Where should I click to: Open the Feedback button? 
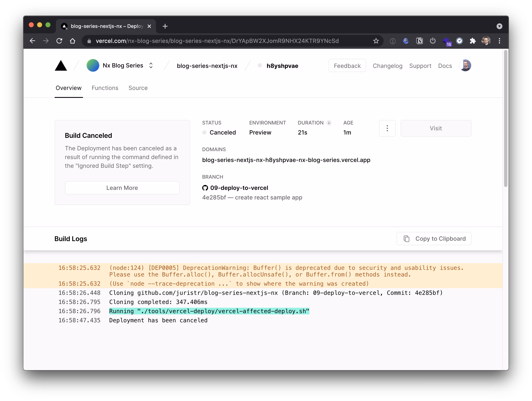pos(347,66)
